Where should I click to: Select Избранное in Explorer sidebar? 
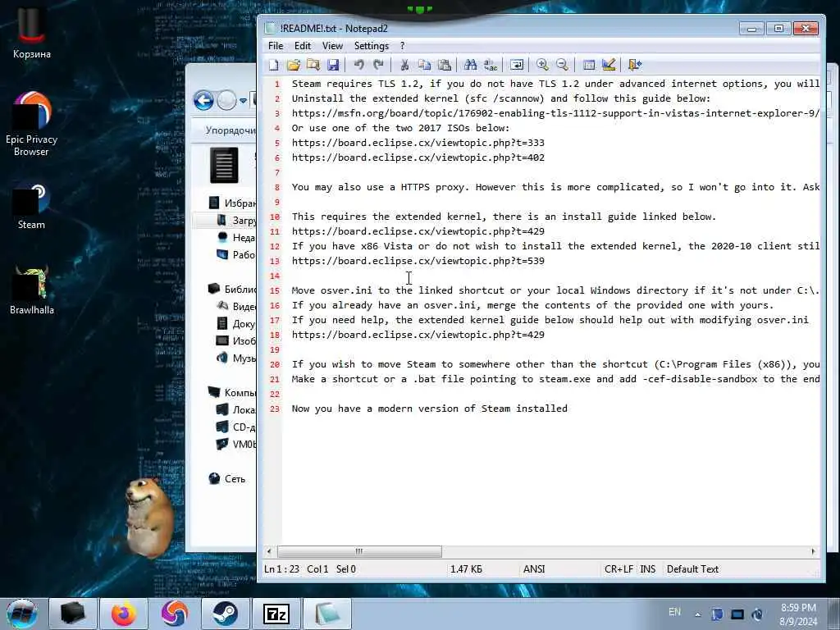232,203
